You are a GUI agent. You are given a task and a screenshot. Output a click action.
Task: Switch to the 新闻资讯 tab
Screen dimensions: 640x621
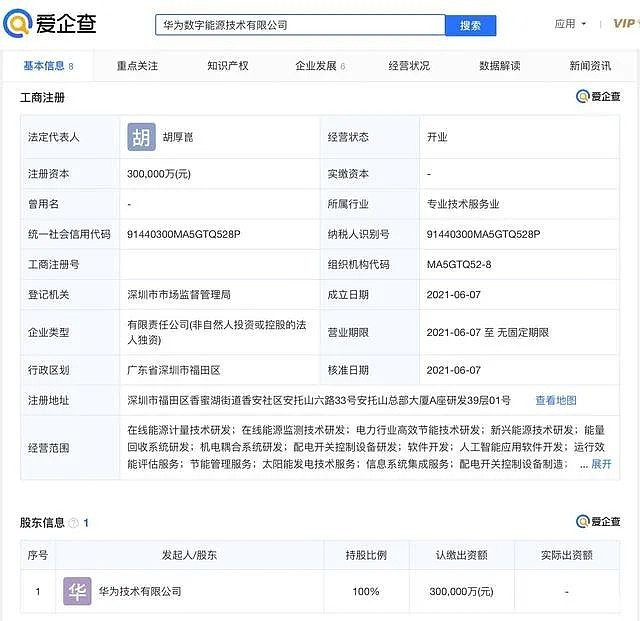coord(590,66)
